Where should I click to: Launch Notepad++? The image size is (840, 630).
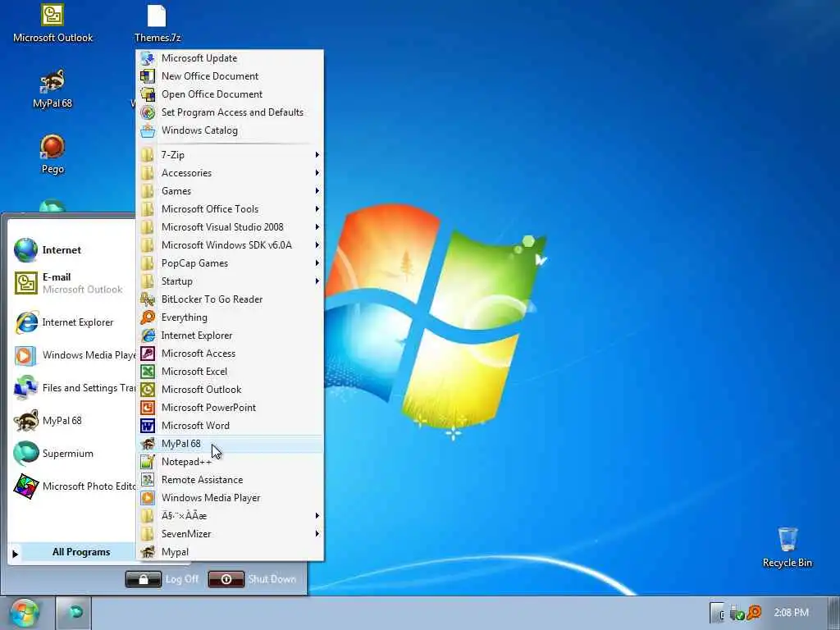[x=230, y=462]
